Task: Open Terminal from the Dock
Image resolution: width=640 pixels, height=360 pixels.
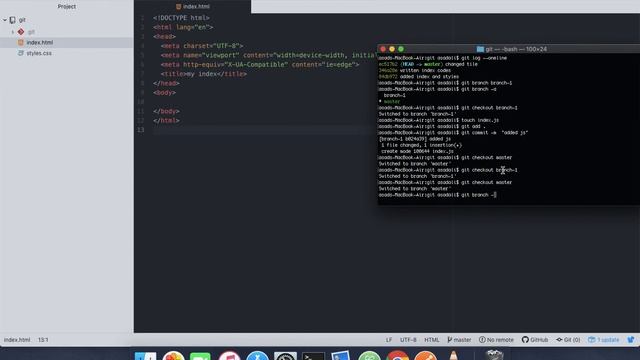Action: 313,356
